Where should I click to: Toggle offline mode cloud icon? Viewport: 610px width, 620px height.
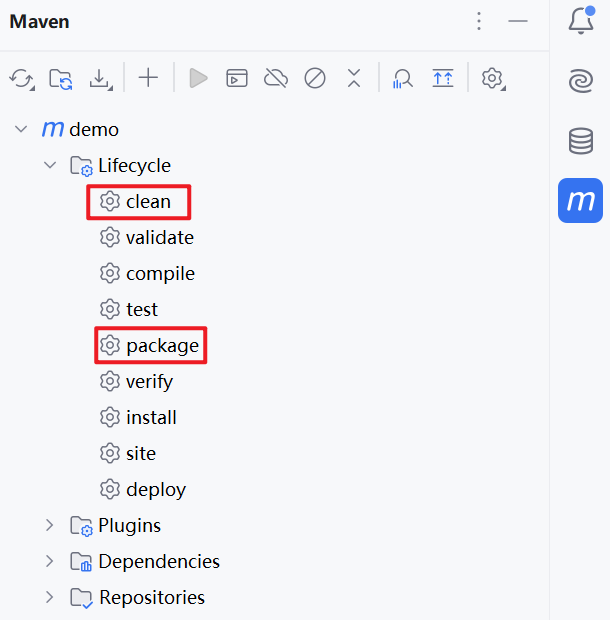pyautogui.click(x=276, y=78)
